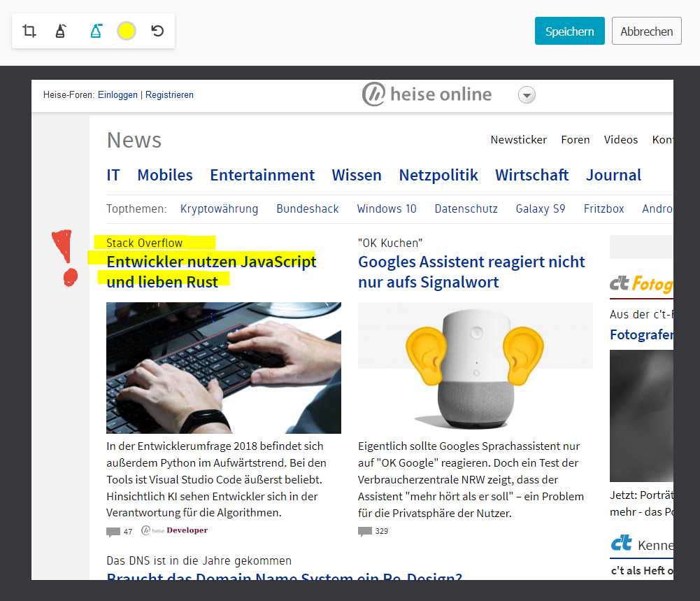The width and height of the screenshot is (700, 601).
Task: Expand the dropdown next to heise online
Action: (527, 94)
